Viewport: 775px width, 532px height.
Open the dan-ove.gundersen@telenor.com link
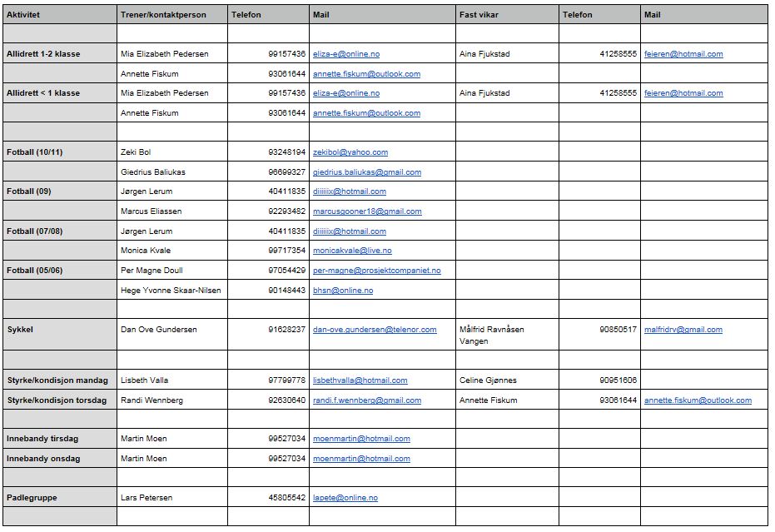375,330
